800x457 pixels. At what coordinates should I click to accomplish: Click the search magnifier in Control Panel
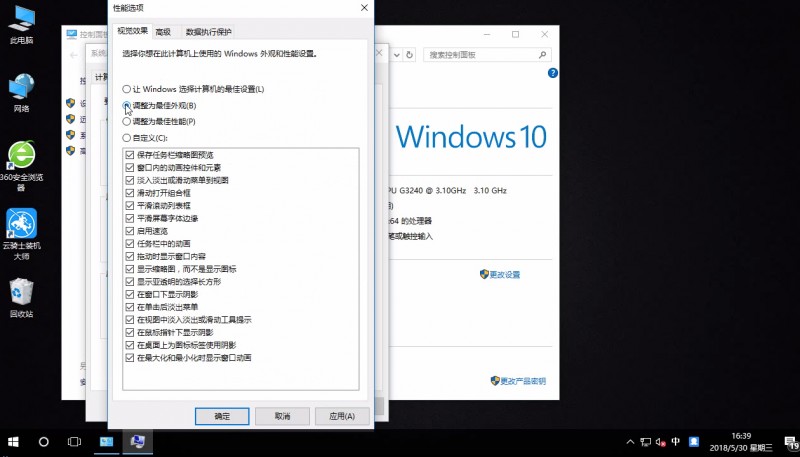pyautogui.click(x=542, y=55)
